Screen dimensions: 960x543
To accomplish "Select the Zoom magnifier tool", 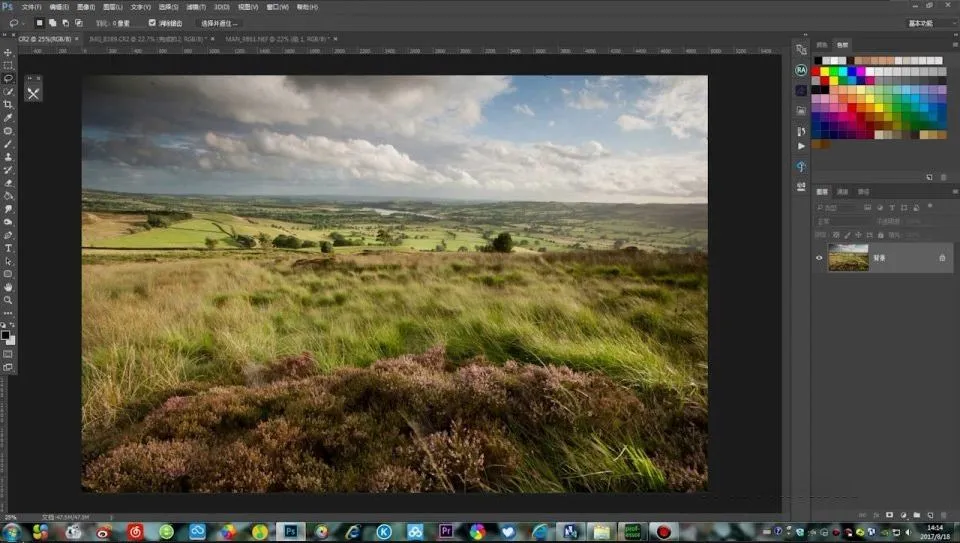I will click(8, 299).
